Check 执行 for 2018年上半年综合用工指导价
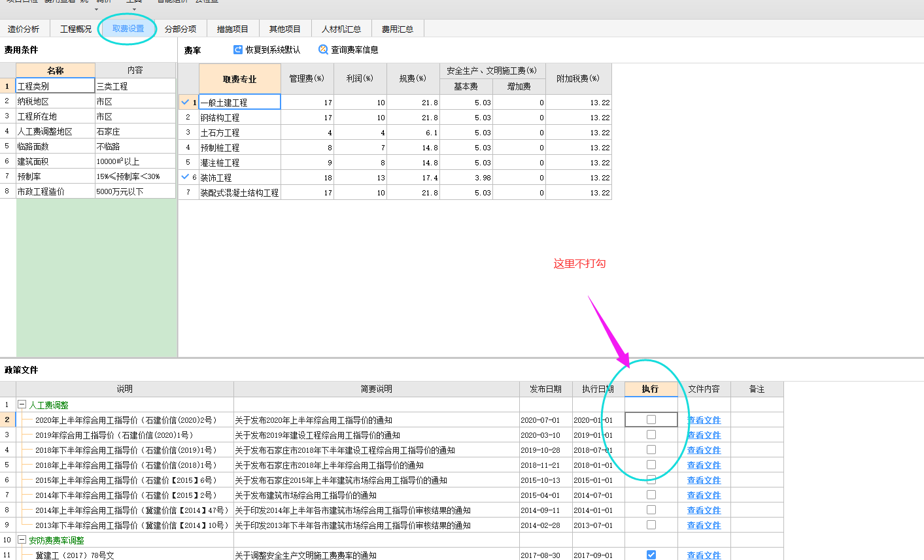 point(651,465)
